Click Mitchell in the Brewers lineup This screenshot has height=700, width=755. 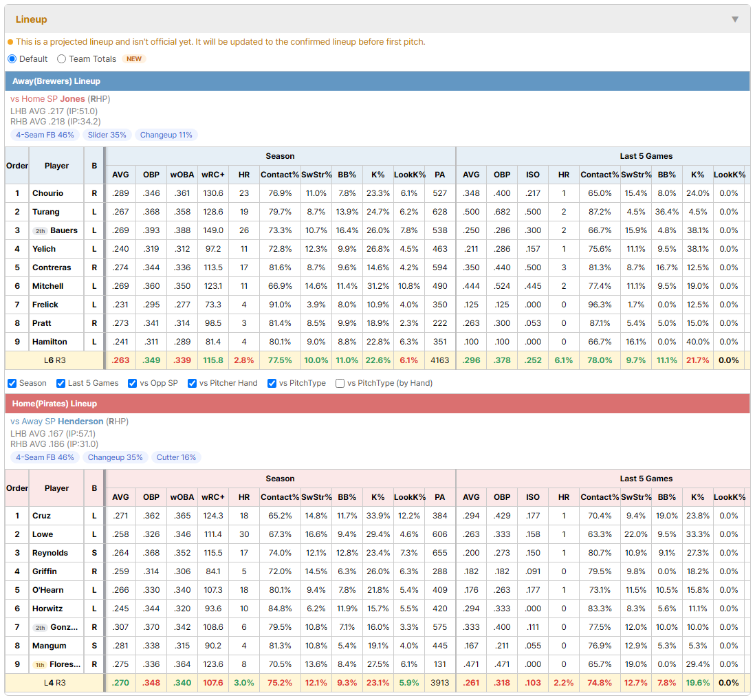[47, 286]
